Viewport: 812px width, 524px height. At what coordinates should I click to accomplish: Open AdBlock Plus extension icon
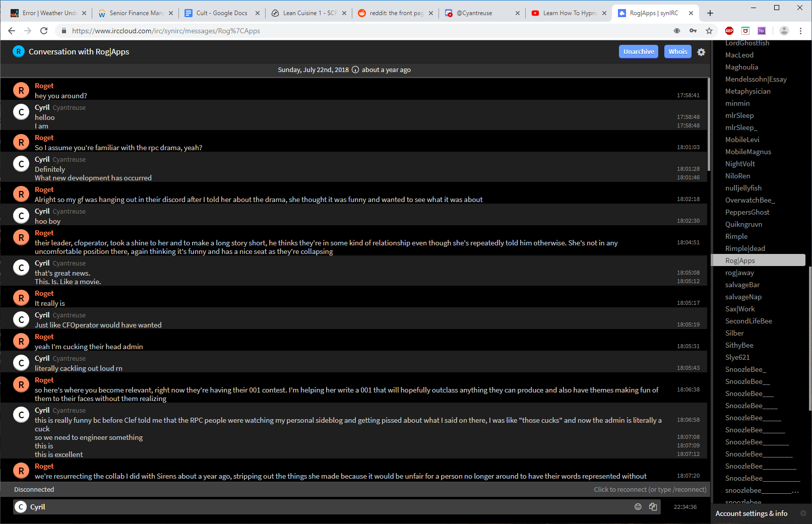[729, 31]
